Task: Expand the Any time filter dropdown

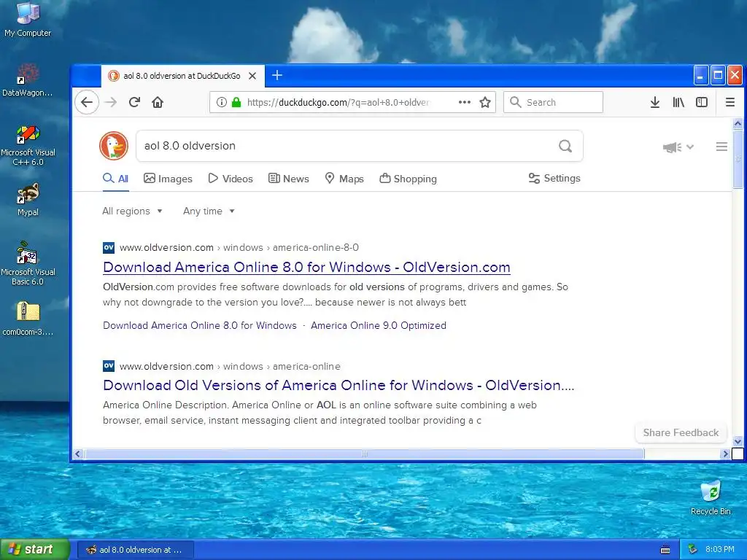Action: tap(209, 211)
